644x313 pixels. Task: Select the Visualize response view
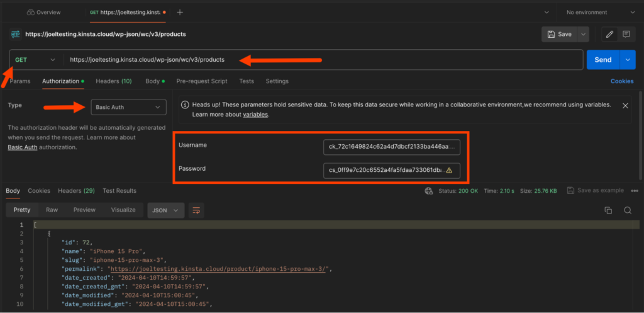click(123, 210)
